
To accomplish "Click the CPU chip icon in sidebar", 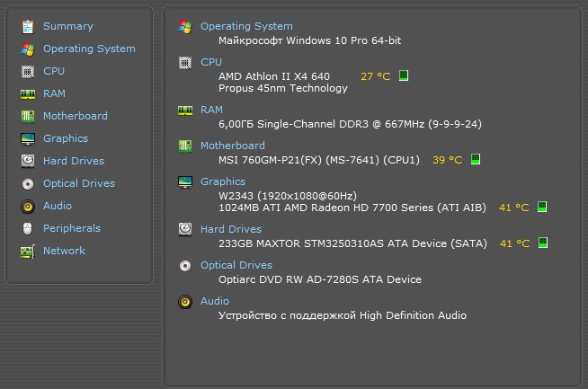I will tap(28, 72).
